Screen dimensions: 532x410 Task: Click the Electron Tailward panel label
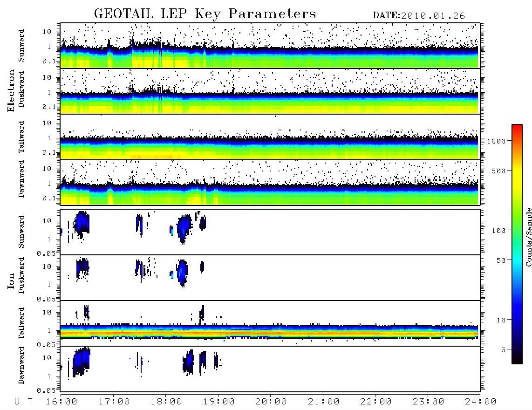21,137
